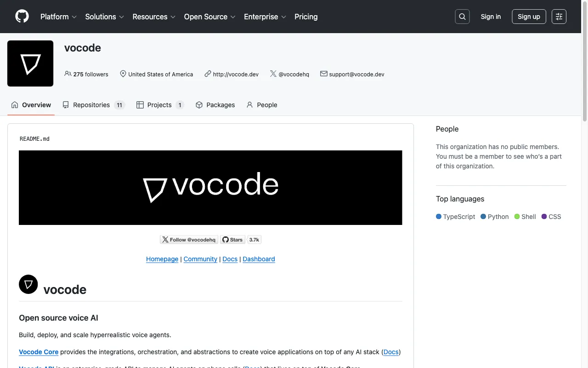Click the followers people icon
The image size is (588, 368).
pos(68,74)
